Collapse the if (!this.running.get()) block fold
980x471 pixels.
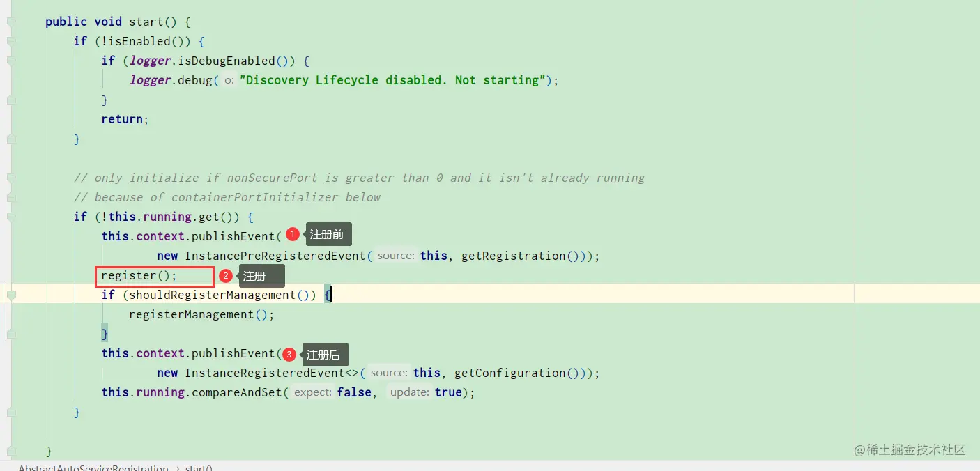pyautogui.click(x=11, y=217)
